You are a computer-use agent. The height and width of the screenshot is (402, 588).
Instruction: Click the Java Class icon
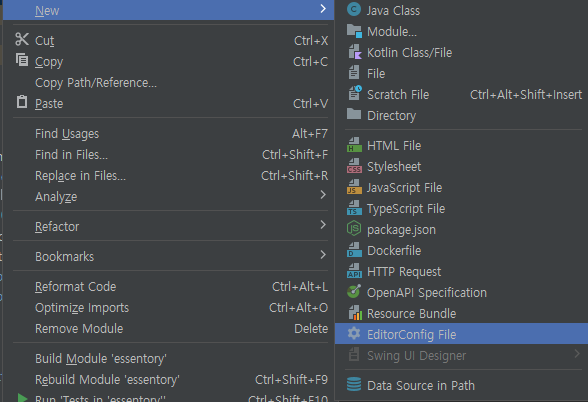(354, 9)
